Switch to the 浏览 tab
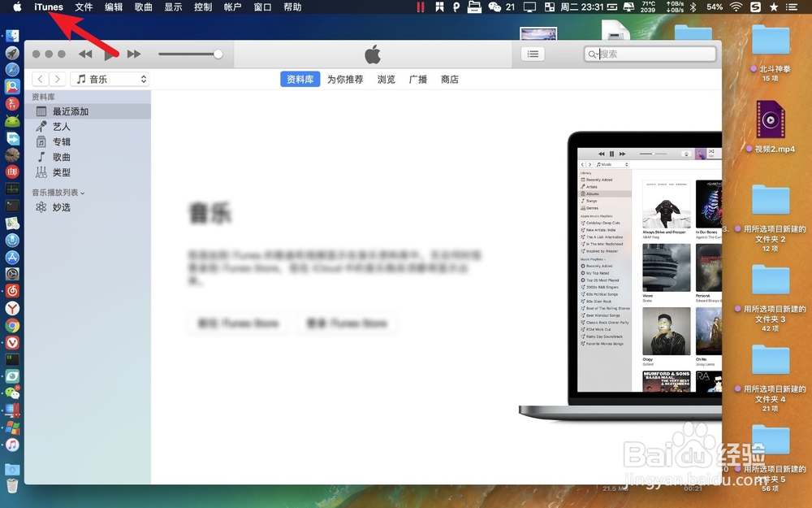This screenshot has height=508, width=812. click(x=386, y=80)
